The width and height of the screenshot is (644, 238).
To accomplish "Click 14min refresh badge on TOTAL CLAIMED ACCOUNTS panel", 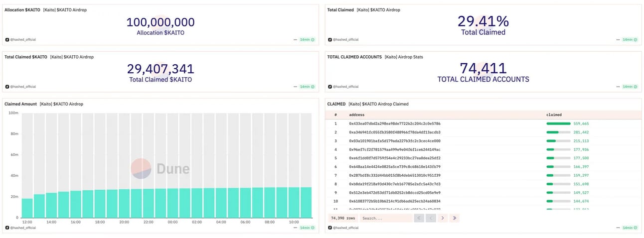I will coord(630,87).
